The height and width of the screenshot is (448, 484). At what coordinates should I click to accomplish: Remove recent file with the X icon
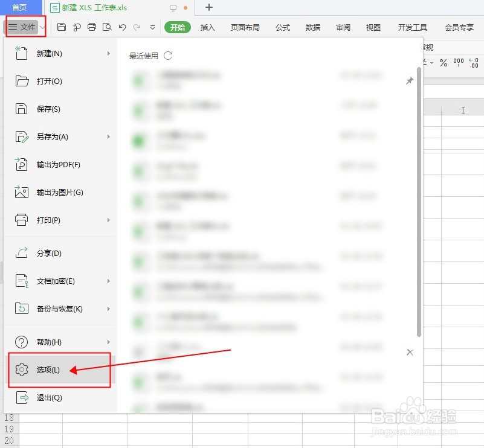(410, 352)
